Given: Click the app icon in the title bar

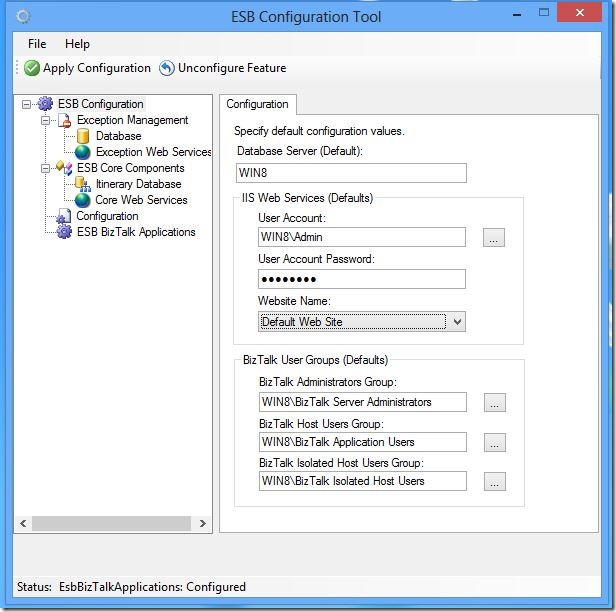Looking at the screenshot, I should pos(23,16).
